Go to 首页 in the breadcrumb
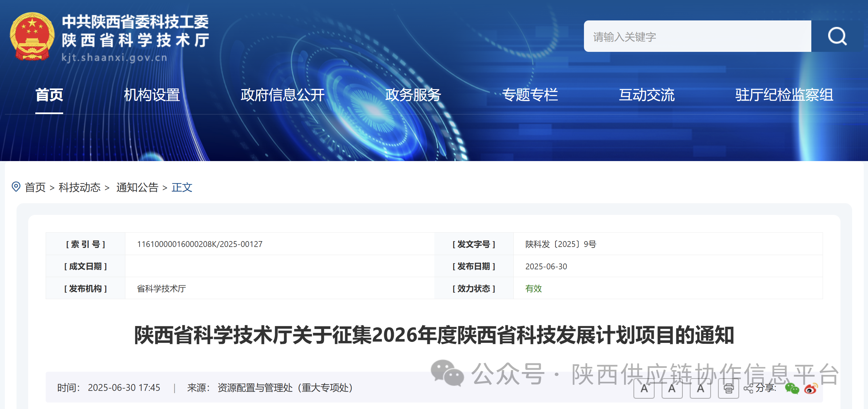 (x=35, y=187)
